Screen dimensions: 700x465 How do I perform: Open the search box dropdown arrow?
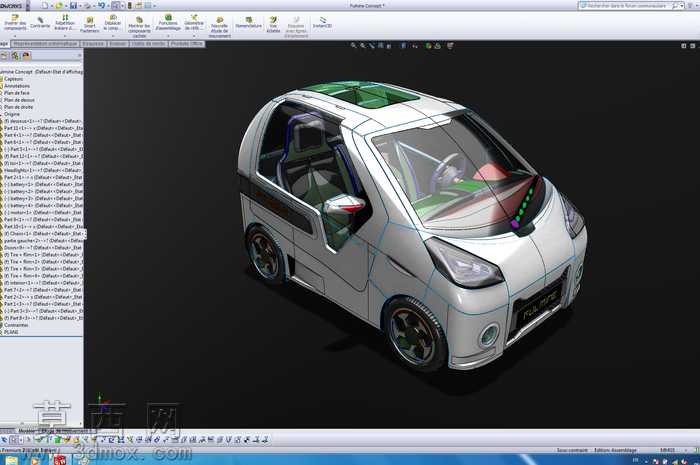(x=682, y=6)
